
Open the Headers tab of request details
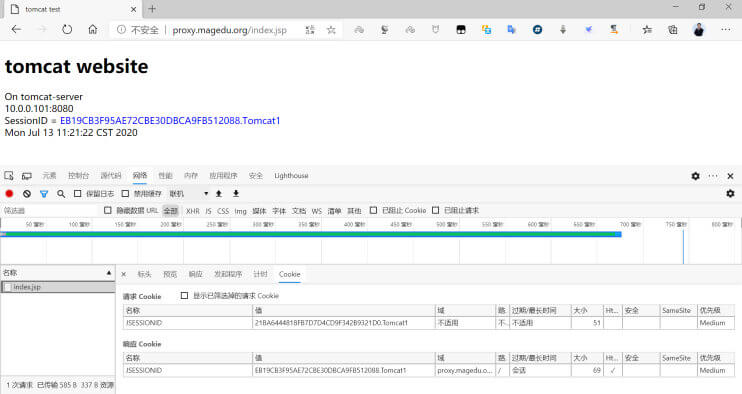pyautogui.click(x=144, y=274)
